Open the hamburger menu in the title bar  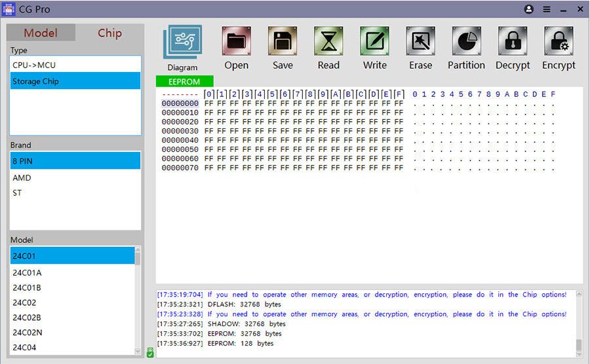tap(547, 10)
